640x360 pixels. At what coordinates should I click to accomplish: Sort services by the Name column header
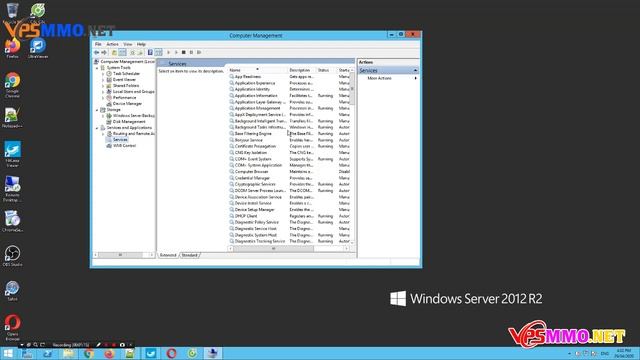pos(258,70)
